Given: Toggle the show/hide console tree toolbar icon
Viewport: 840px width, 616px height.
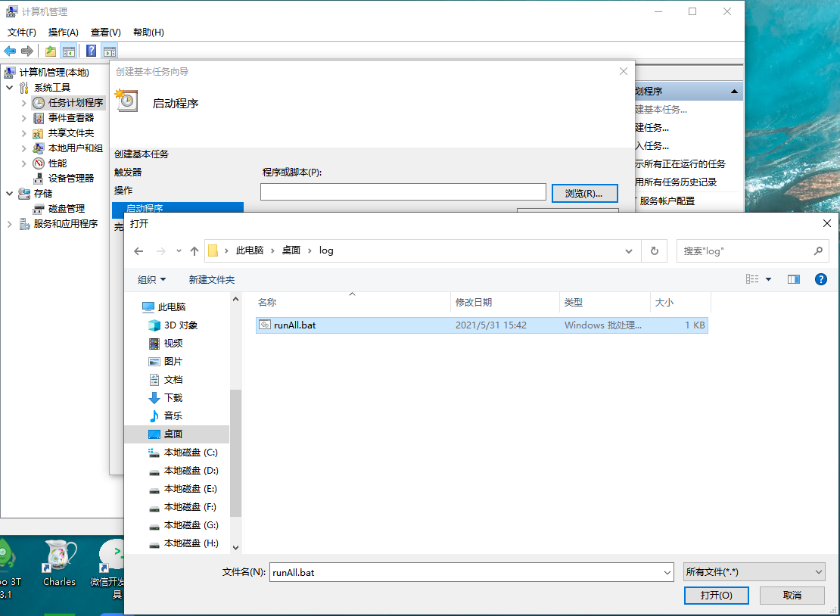Looking at the screenshot, I should point(69,51).
